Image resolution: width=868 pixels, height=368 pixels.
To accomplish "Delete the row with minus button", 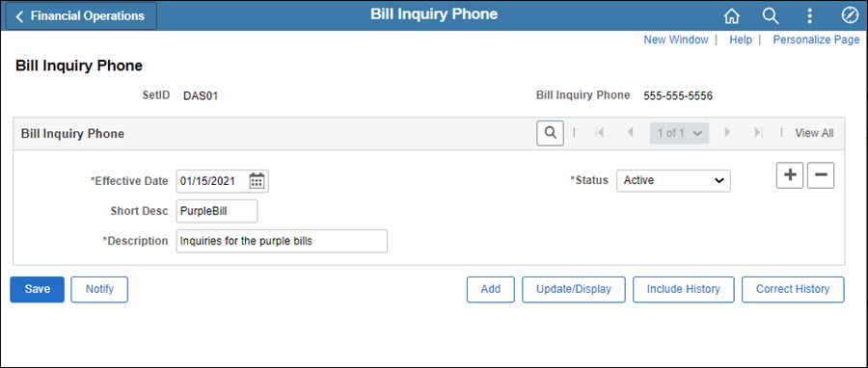I will 821,175.
